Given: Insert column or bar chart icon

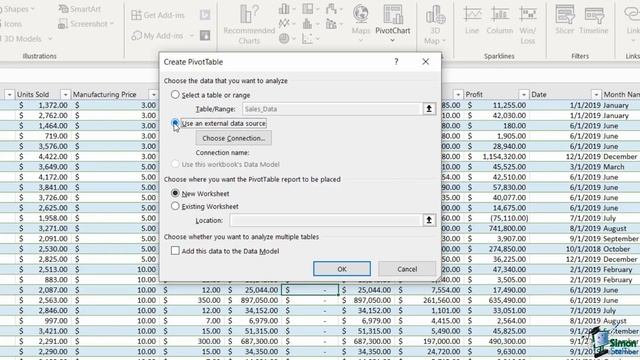Looking at the screenshot, I should [287, 9].
